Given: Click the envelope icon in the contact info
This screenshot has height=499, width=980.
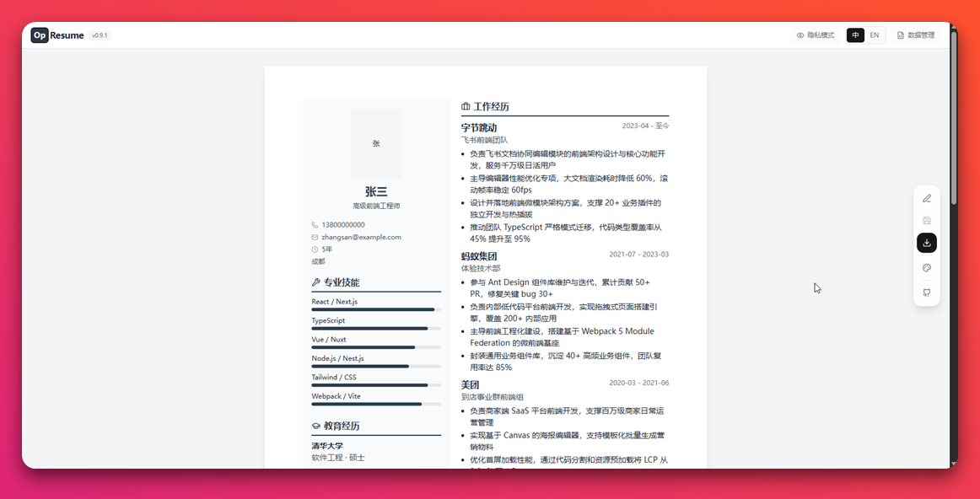Looking at the screenshot, I should [313, 237].
